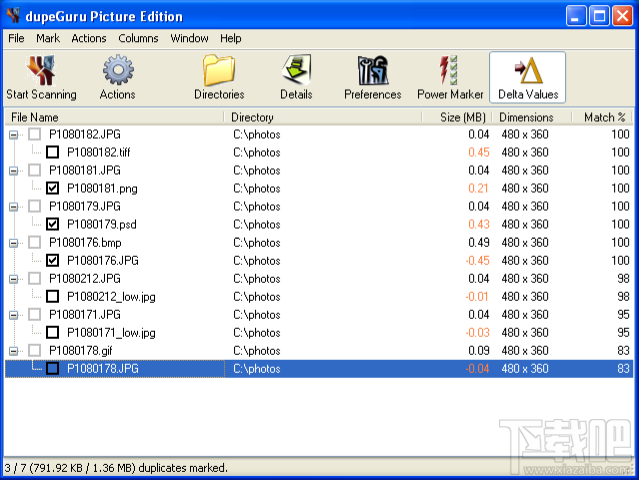Image resolution: width=639 pixels, height=480 pixels.
Task: Collapse the P1080182.JPG group
Action: (x=13, y=134)
